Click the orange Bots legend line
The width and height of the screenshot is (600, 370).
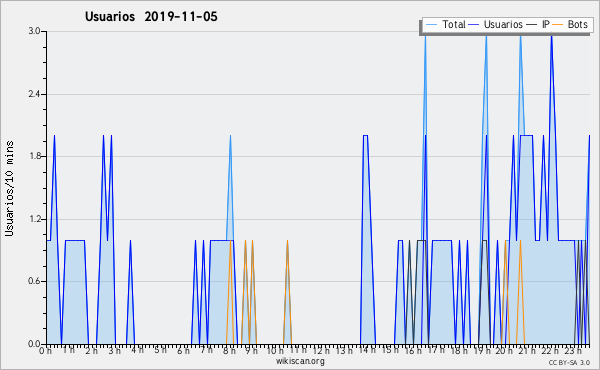[x=558, y=25]
